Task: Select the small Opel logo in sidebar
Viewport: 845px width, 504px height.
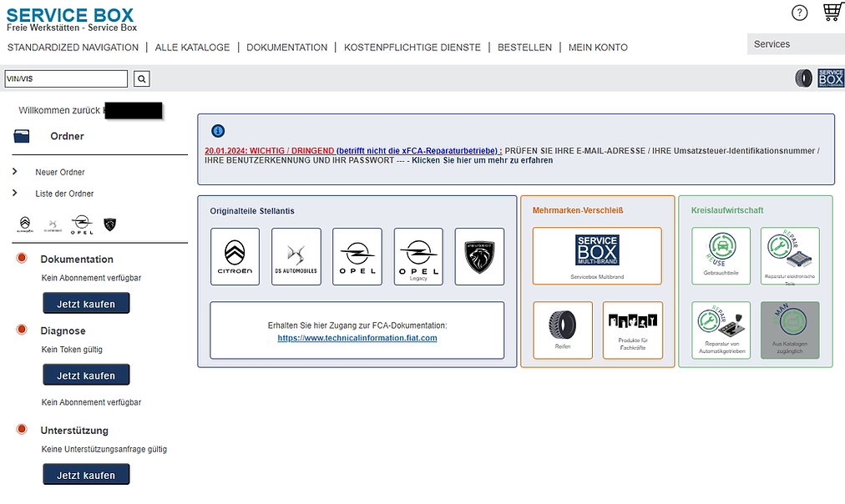Action: 82,224
